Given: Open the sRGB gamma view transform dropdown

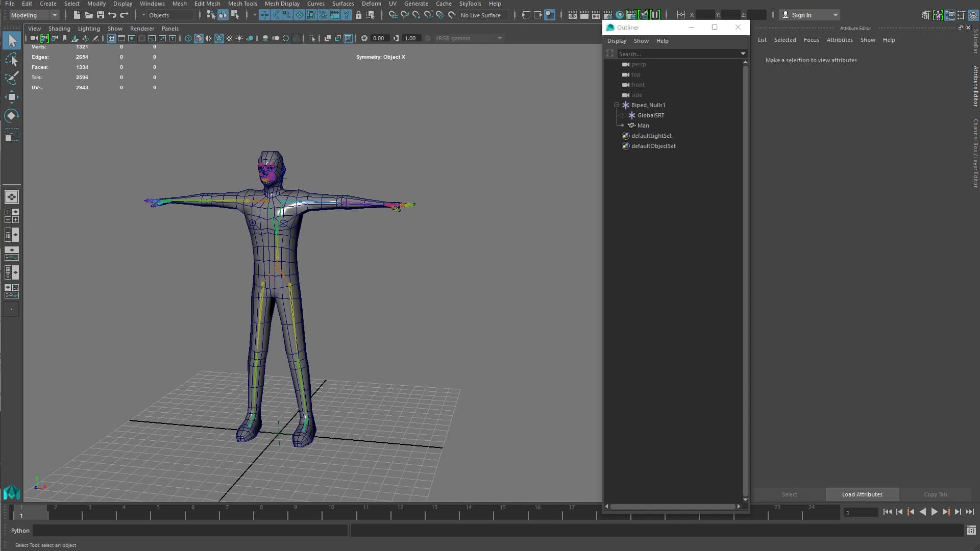Looking at the screenshot, I should click(469, 38).
